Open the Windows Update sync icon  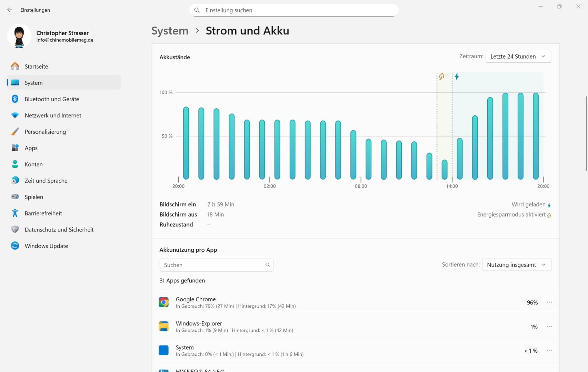click(x=15, y=246)
